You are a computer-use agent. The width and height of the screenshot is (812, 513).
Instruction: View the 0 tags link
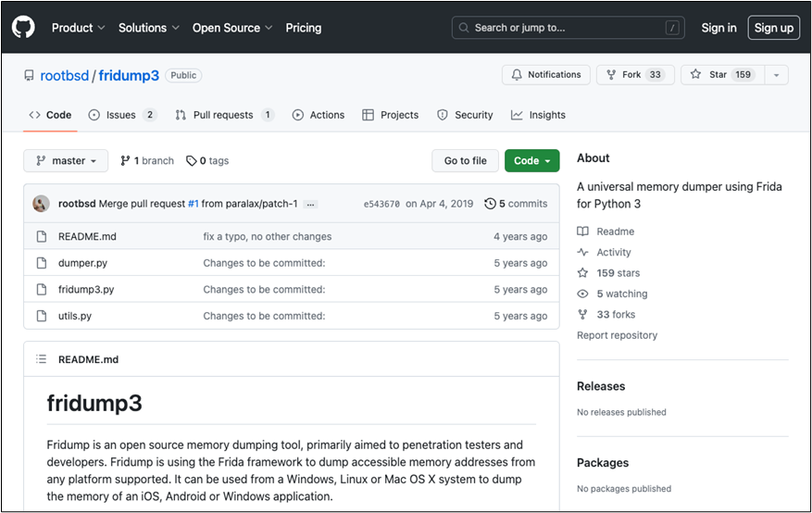coord(207,161)
